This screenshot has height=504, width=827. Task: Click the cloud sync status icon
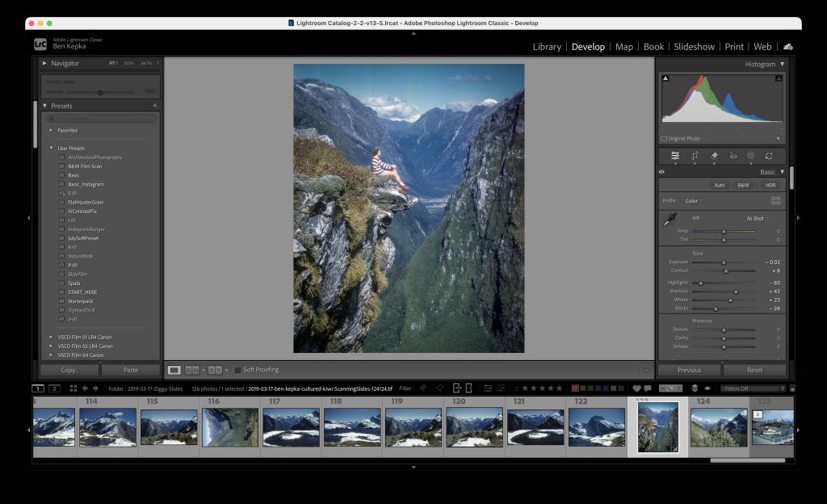coord(788,46)
